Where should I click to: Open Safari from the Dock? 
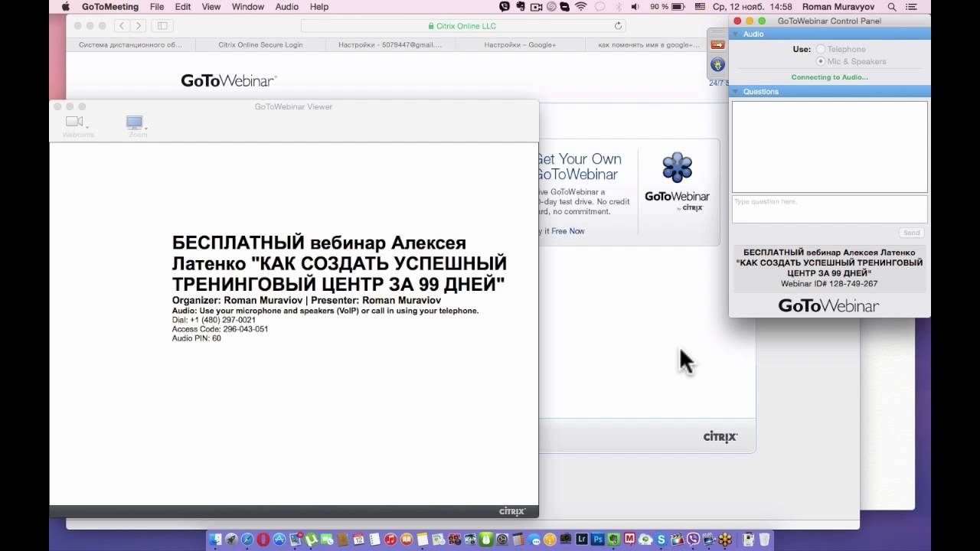[247, 540]
